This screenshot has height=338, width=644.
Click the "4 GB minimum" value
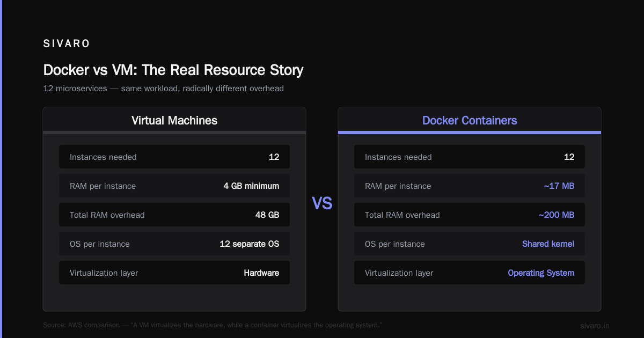[x=251, y=186]
